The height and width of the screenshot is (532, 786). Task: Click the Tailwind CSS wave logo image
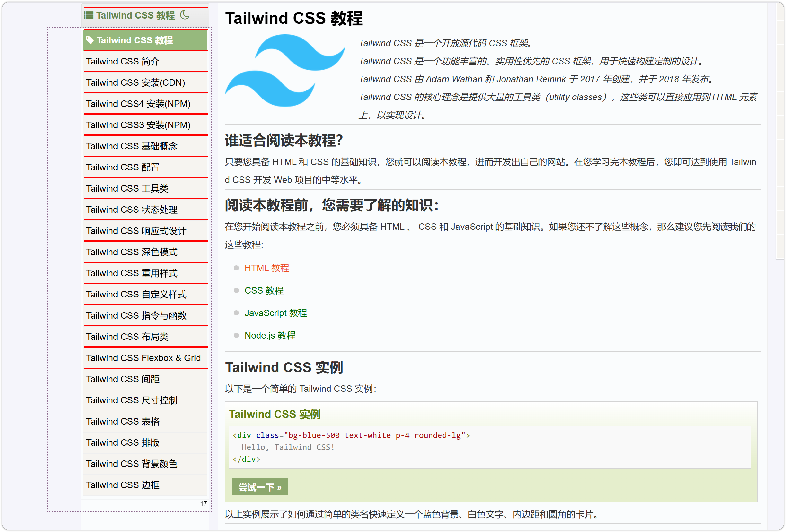pyautogui.click(x=285, y=70)
